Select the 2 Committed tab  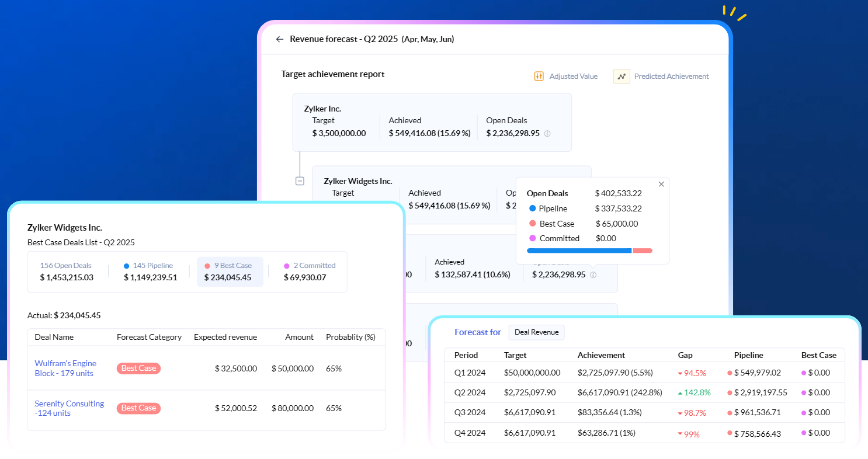[x=310, y=272]
